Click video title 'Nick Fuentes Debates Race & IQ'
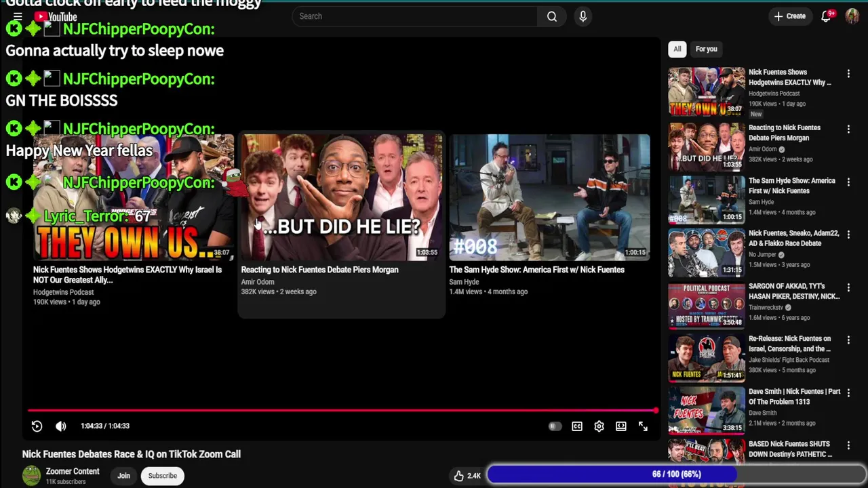The width and height of the screenshot is (868, 488). (x=132, y=454)
